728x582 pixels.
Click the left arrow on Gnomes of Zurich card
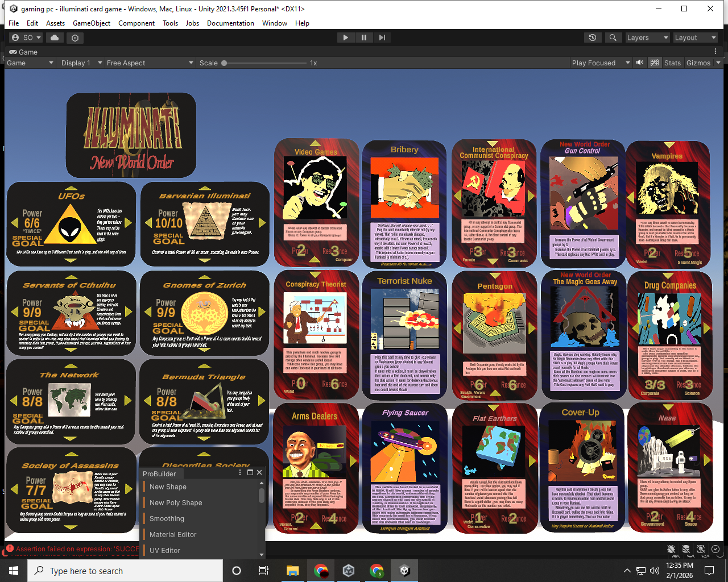148,311
